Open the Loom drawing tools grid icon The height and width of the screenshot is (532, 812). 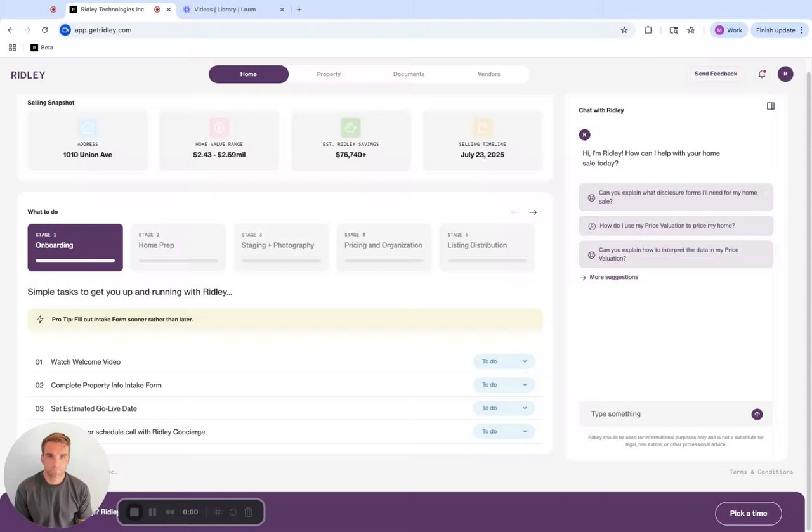click(217, 512)
